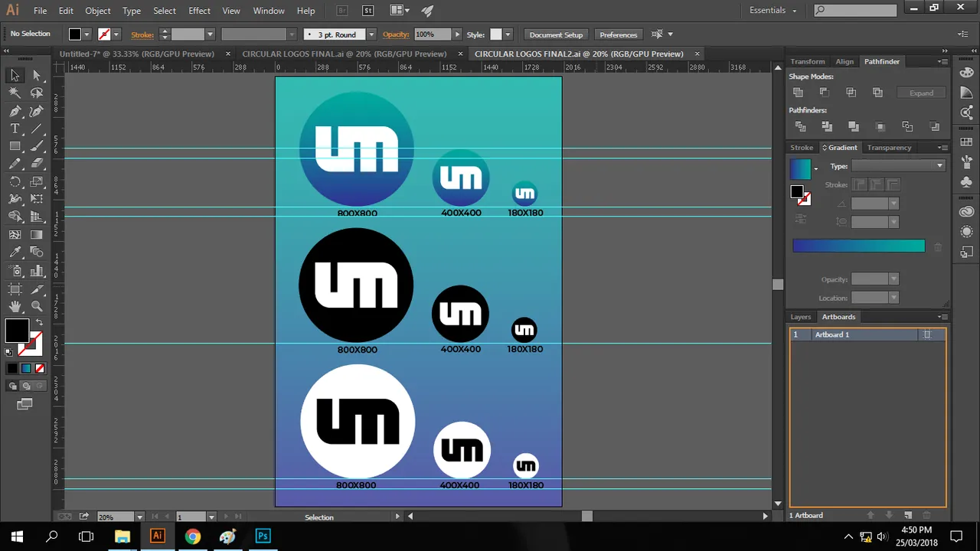The height and width of the screenshot is (551, 980).
Task: Switch to the Layers panel tab
Action: [x=801, y=317]
